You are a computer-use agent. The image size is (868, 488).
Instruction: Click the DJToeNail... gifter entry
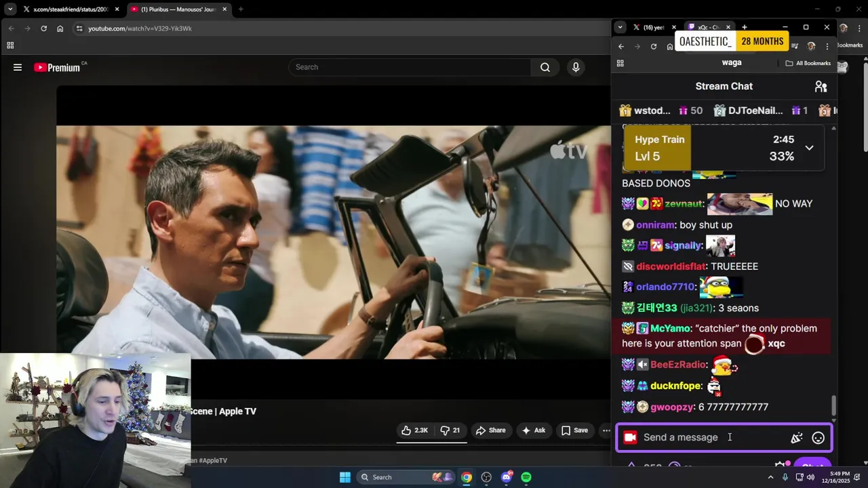coord(761,110)
